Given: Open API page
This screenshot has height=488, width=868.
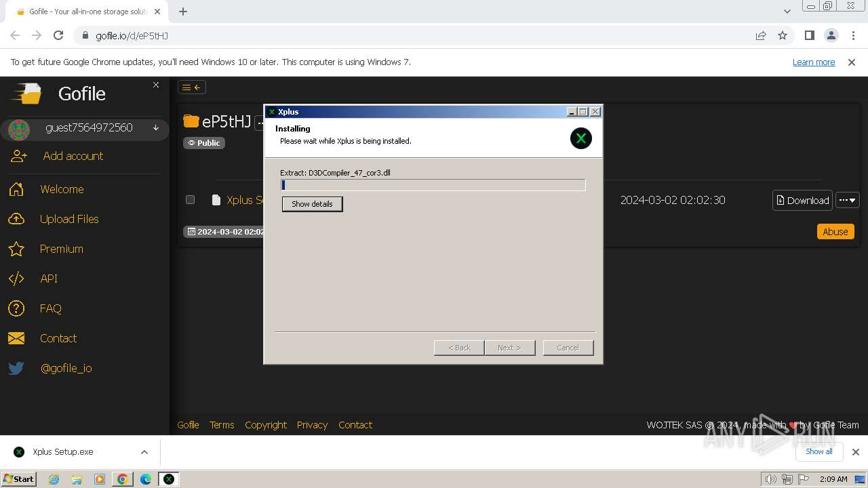Looking at the screenshot, I should point(49,279).
